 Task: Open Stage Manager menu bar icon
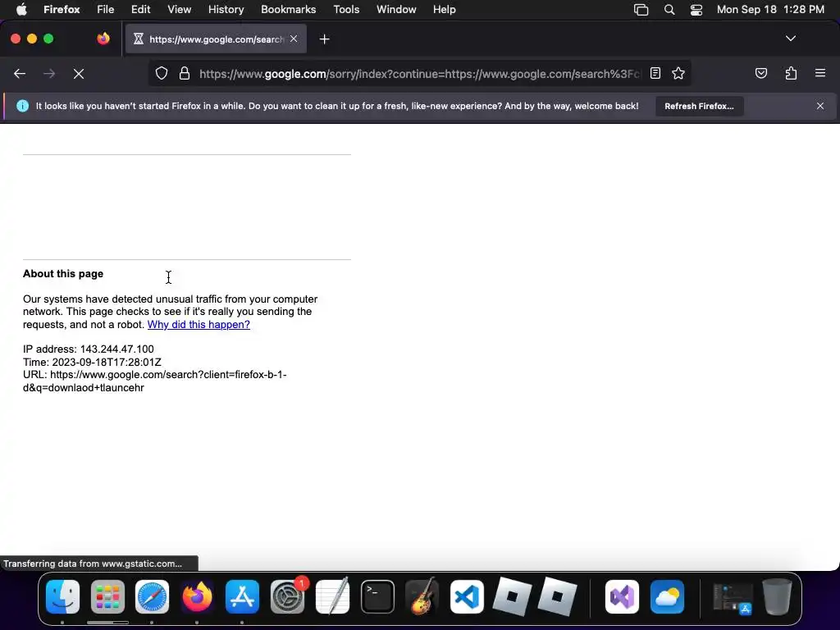[641, 10]
